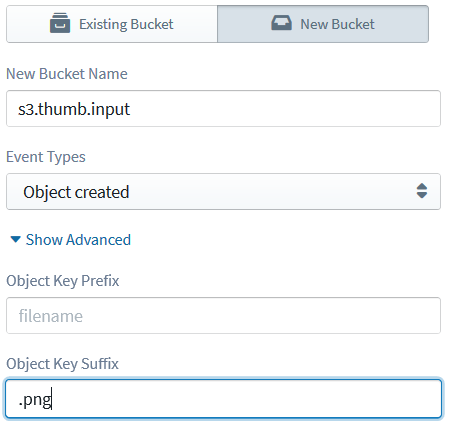
Task: Place cursor after s3.thumb.input text
Action: pos(131,109)
